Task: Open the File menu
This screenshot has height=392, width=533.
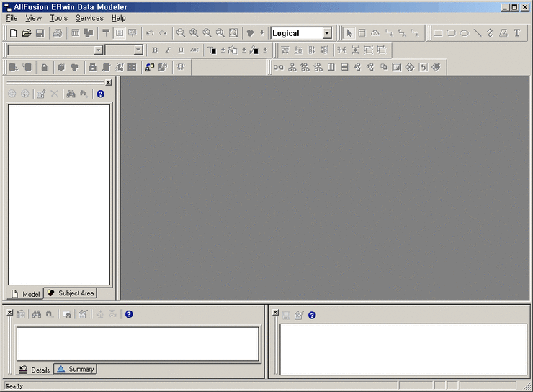Action: 12,18
